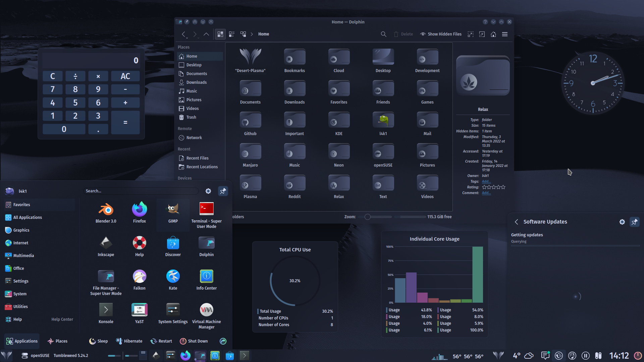644x362 pixels.
Task: Expand the Home breadcrumb chevron
Action: click(252, 34)
